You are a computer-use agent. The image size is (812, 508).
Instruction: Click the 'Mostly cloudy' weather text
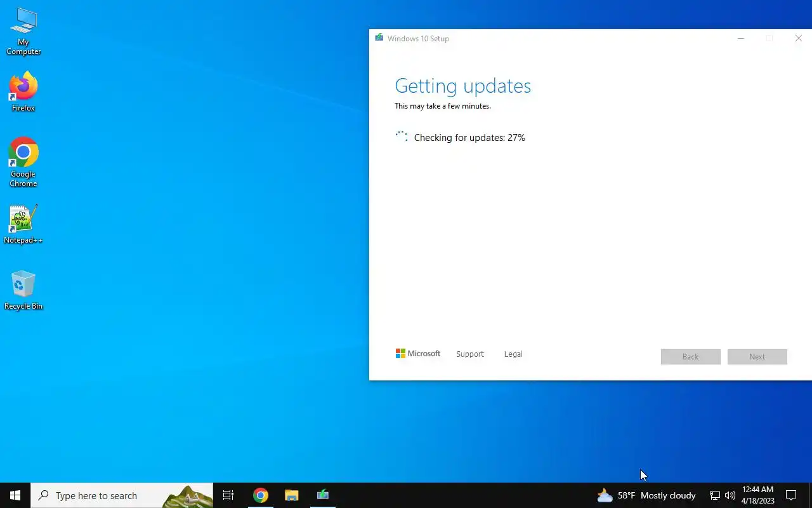[668, 496]
